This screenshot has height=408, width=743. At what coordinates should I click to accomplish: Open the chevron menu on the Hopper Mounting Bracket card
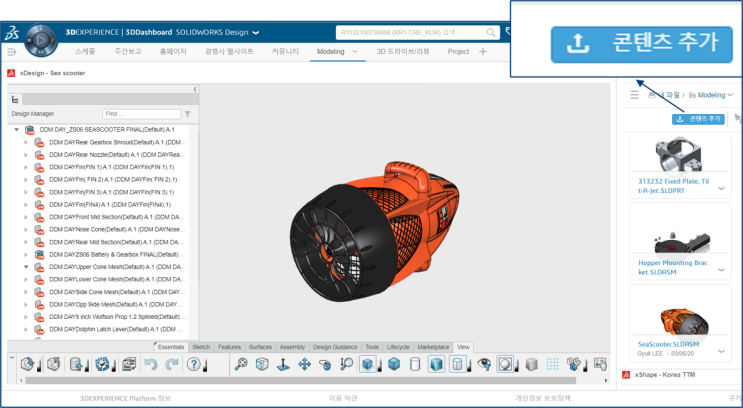coord(721,270)
